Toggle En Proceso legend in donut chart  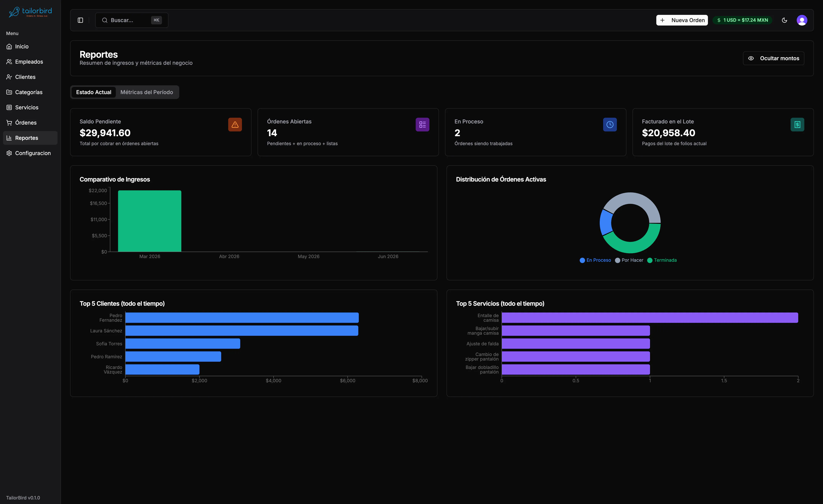tap(595, 260)
